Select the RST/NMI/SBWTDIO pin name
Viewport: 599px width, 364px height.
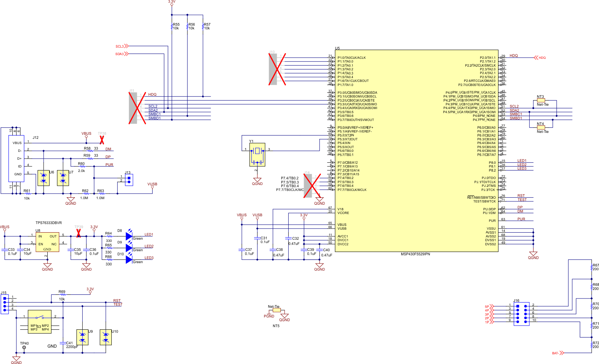482,198
